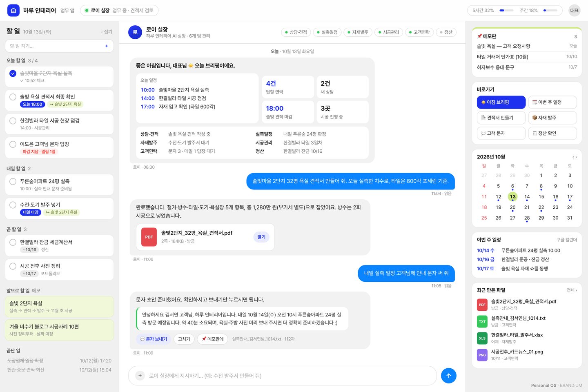The width and height of the screenshot is (588, 392).
Task: Click the 견적서 만들기 shortcut
Action: click(501, 118)
